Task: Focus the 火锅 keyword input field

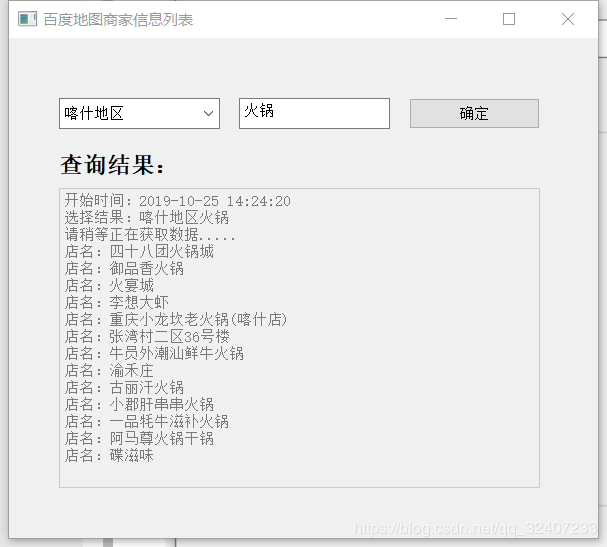Action: point(314,113)
